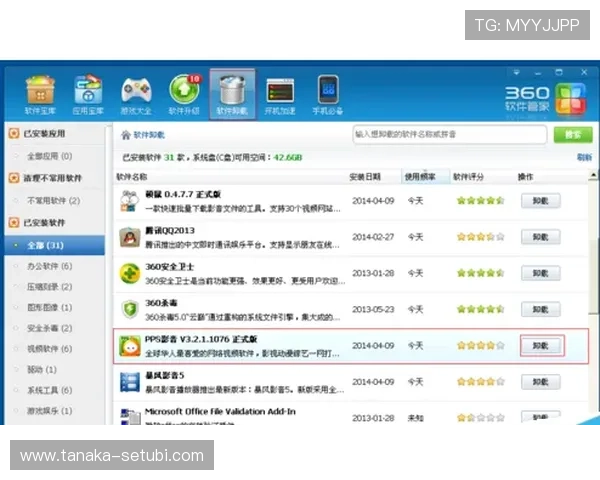Open the 手机必备 phone icon

pos(328,95)
